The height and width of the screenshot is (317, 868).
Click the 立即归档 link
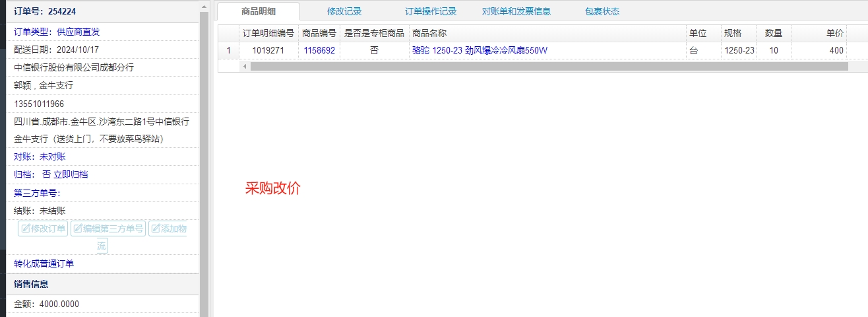coord(71,174)
